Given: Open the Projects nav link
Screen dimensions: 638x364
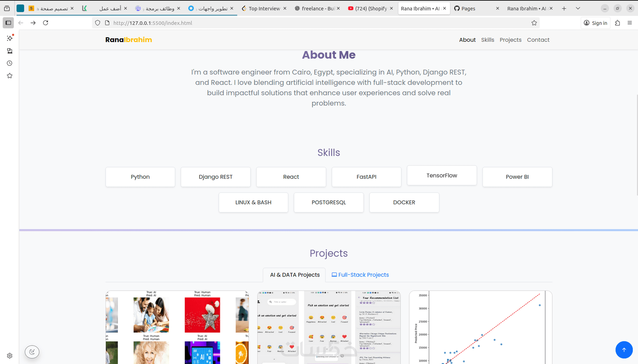Looking at the screenshot, I should pyautogui.click(x=510, y=40).
